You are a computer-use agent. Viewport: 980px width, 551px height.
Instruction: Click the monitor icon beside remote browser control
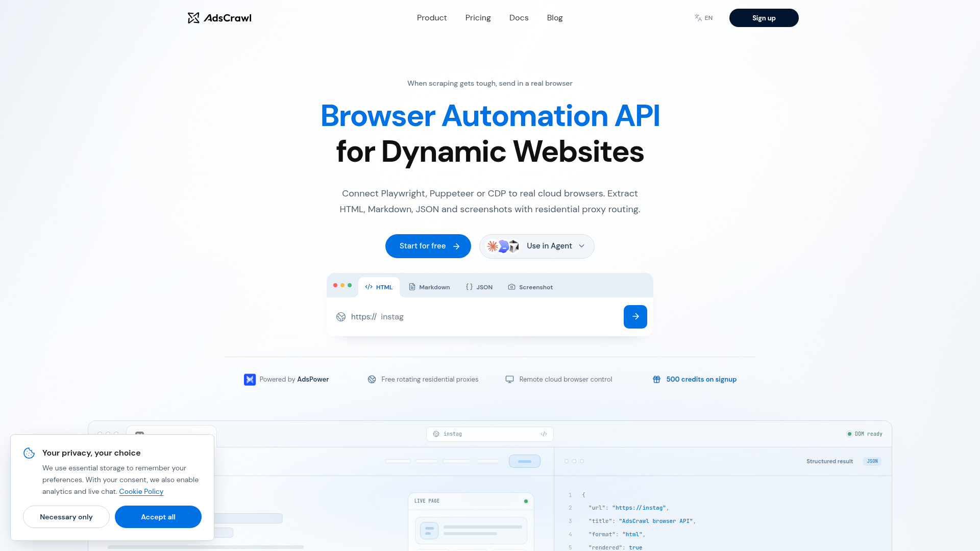tap(509, 380)
